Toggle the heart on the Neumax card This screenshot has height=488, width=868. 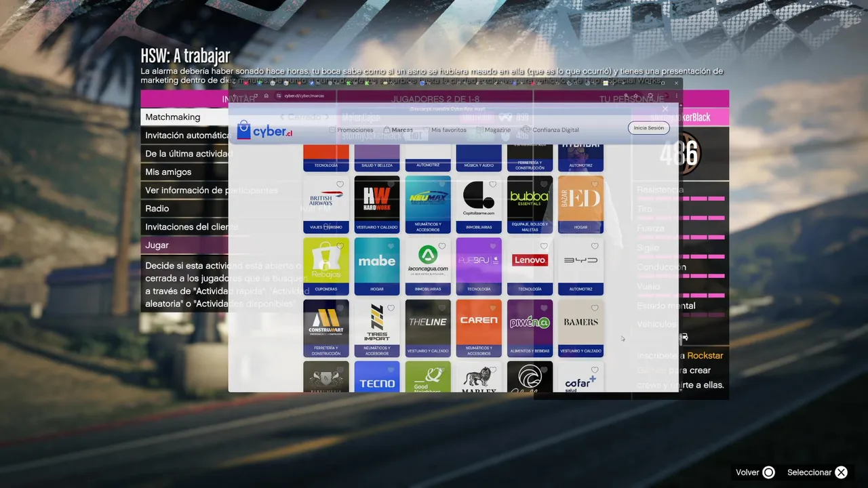tap(442, 184)
